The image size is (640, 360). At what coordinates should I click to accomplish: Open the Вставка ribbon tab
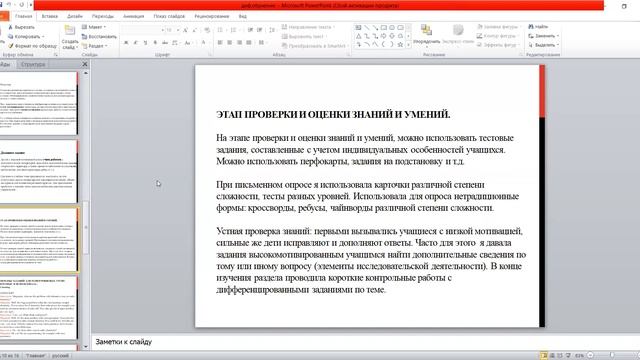point(49,16)
